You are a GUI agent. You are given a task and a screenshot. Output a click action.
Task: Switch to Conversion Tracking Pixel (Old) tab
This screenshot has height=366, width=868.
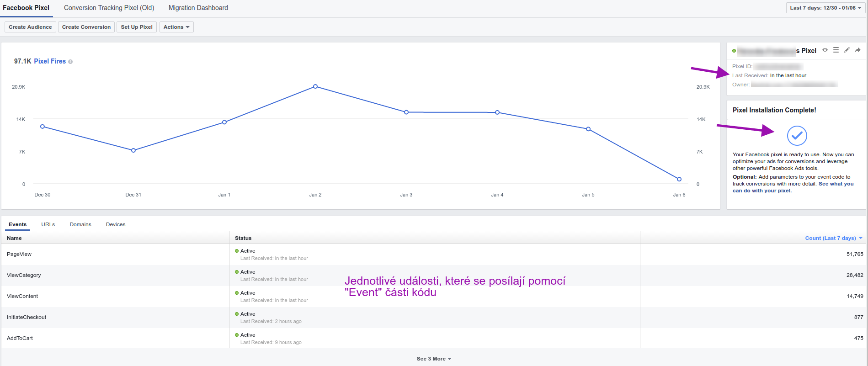[x=109, y=8]
